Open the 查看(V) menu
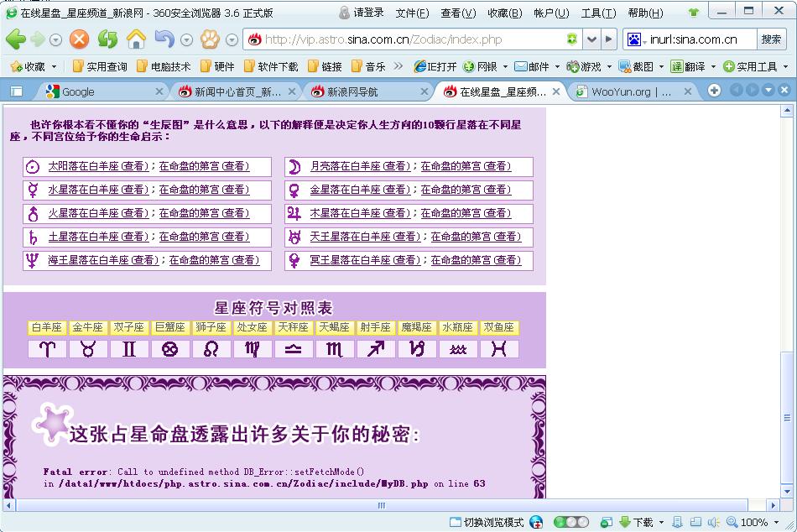 point(458,13)
